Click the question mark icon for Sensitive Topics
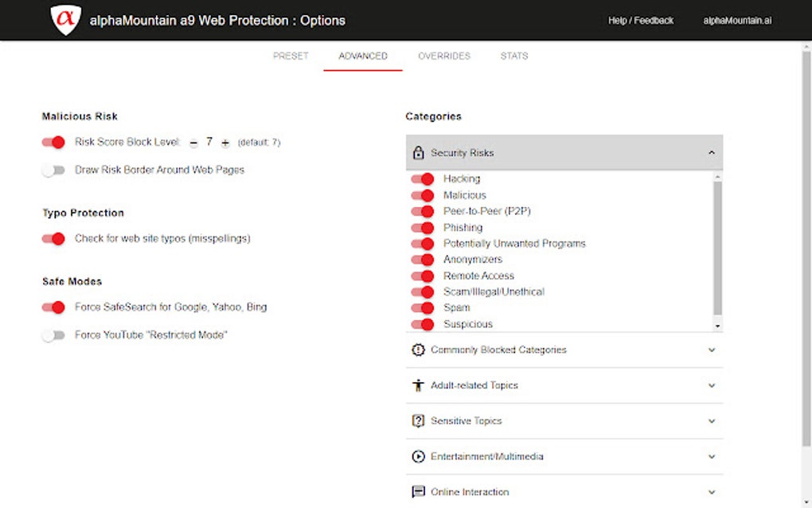The height and width of the screenshot is (508, 812). (417, 420)
